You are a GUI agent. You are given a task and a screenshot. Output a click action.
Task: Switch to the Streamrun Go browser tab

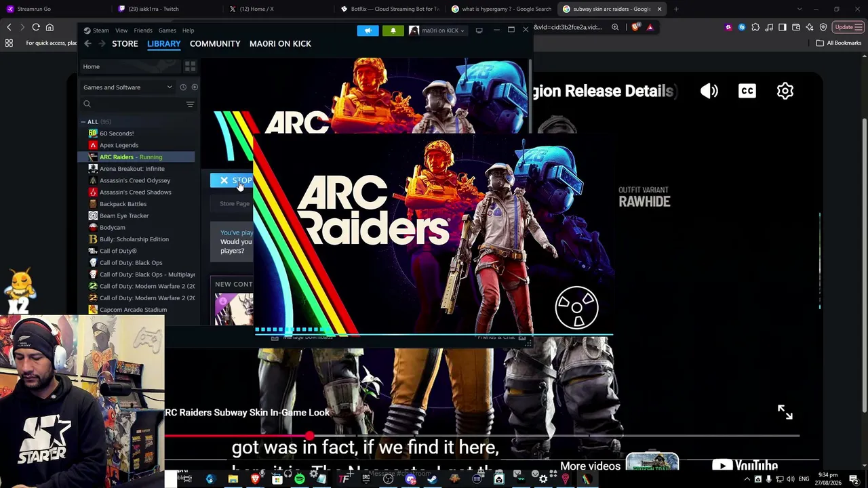54,9
